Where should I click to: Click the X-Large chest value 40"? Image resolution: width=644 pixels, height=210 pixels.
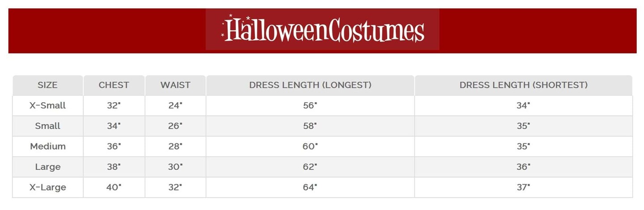(x=114, y=188)
